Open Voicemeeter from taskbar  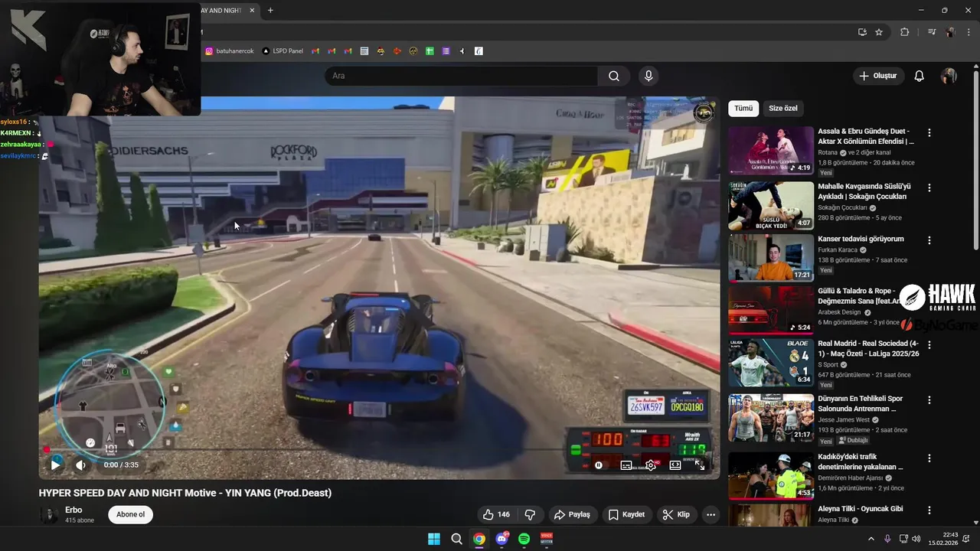547,539
